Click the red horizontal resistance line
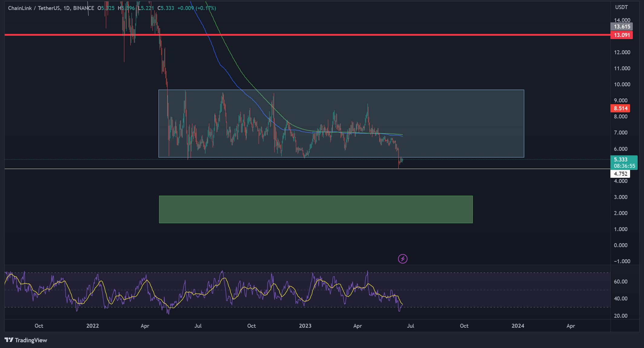This screenshot has height=348, width=644. coord(307,35)
